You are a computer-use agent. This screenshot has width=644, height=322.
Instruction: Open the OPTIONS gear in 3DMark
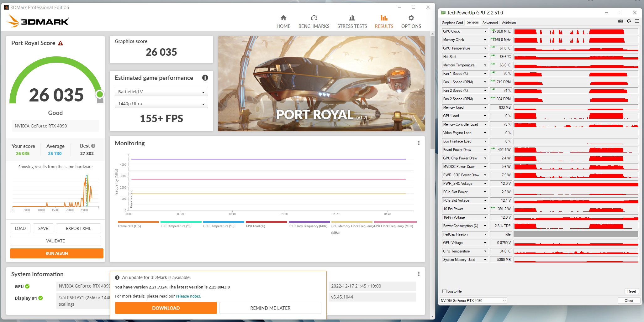(x=411, y=22)
